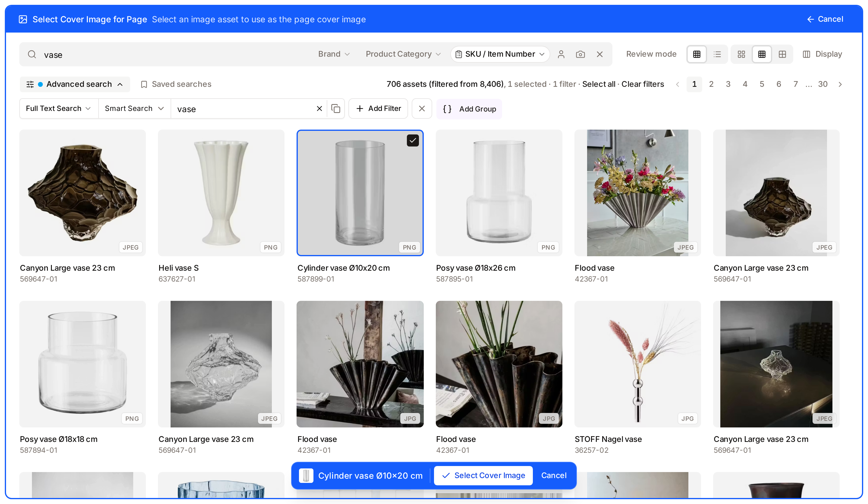Open the Display columns options
The width and height of the screenshot is (868, 504).
click(x=822, y=54)
